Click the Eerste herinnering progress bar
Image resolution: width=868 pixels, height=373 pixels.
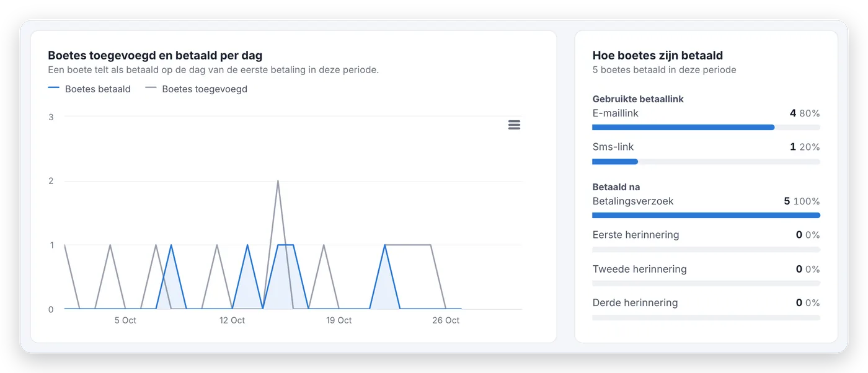click(706, 250)
